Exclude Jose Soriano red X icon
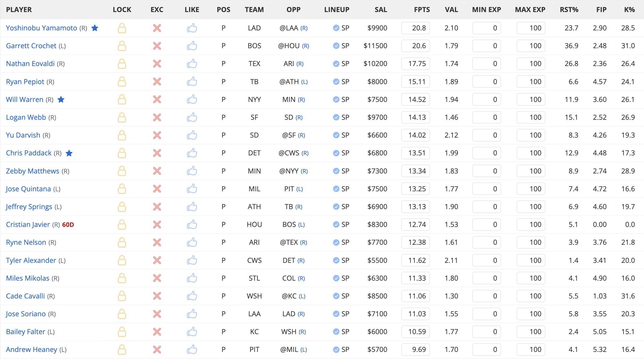 (x=157, y=314)
